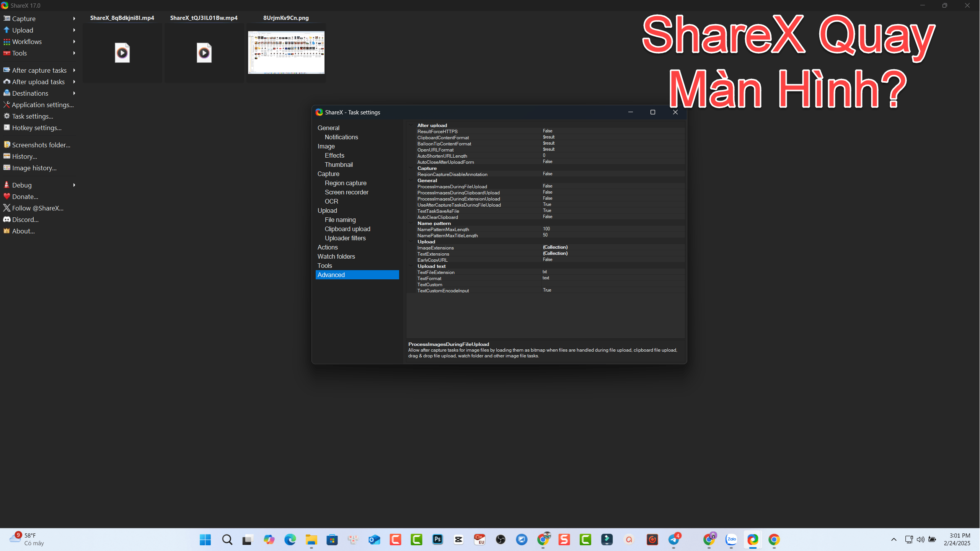Open Microsoft Edge from taskbar

(x=290, y=540)
